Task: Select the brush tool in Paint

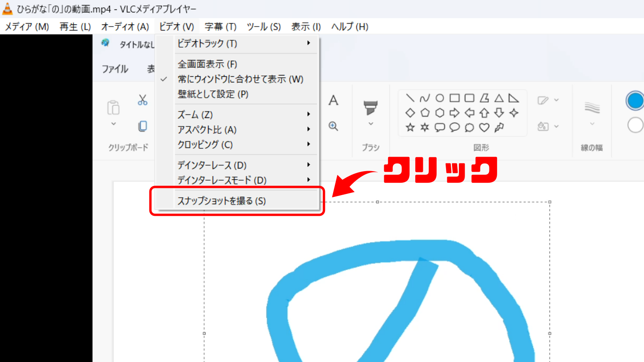Action: coord(371,108)
